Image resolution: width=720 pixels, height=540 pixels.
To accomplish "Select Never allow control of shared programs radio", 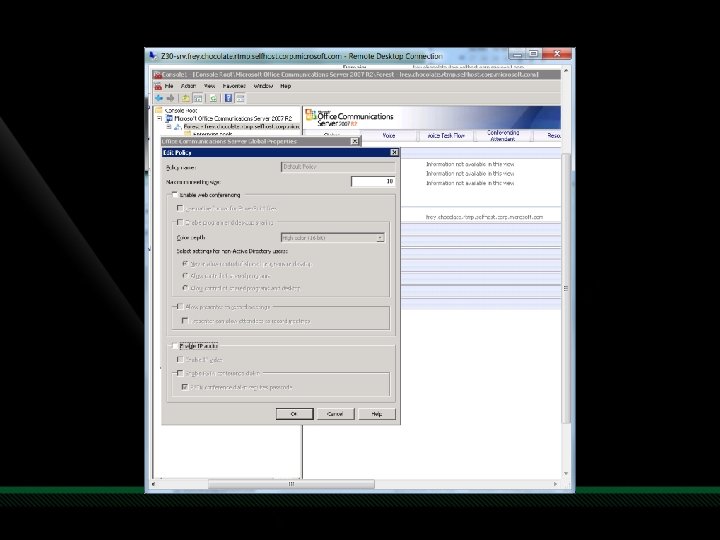I will [x=185, y=264].
